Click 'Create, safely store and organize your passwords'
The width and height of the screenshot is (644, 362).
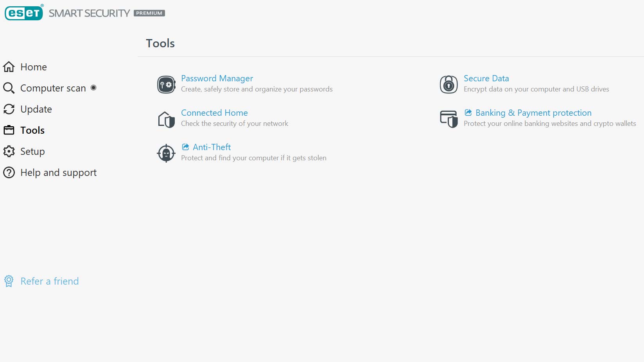tap(257, 89)
